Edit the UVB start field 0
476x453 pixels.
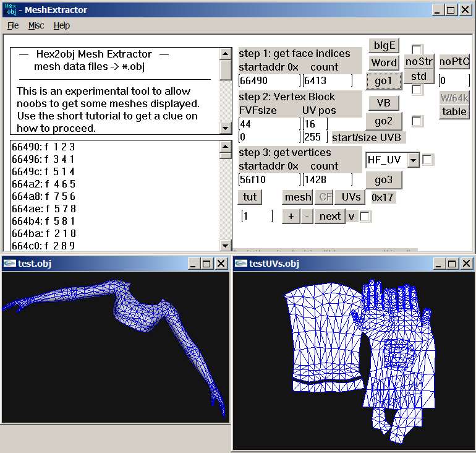coord(270,137)
